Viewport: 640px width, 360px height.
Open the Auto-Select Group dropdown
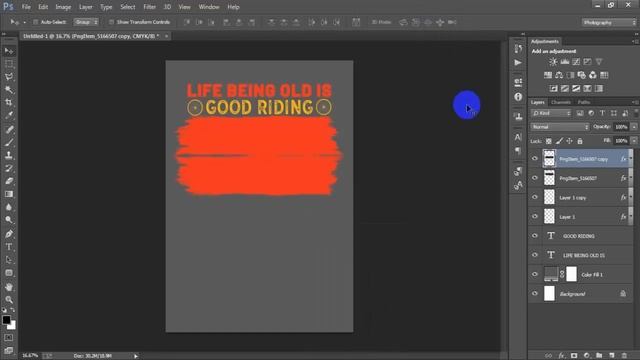pos(86,22)
